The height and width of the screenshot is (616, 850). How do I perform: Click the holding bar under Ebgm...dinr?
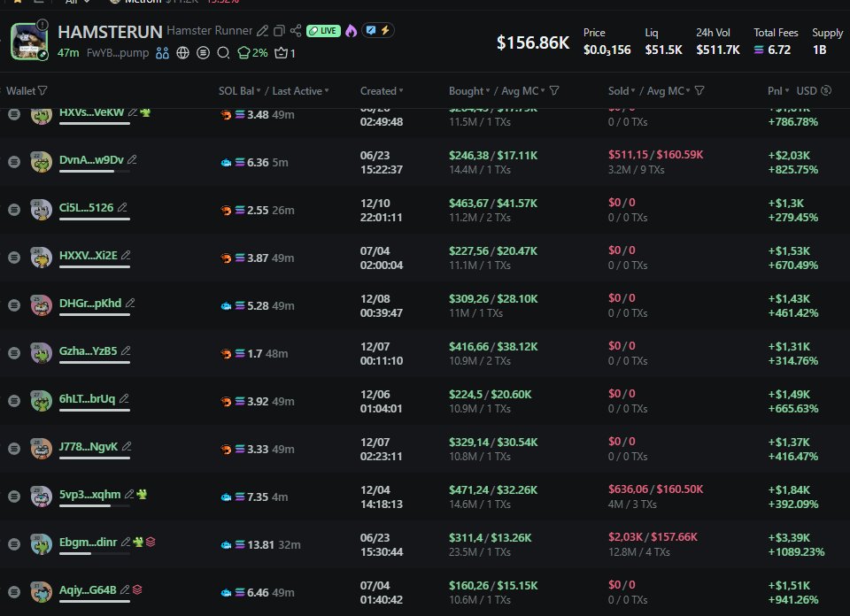pos(95,553)
